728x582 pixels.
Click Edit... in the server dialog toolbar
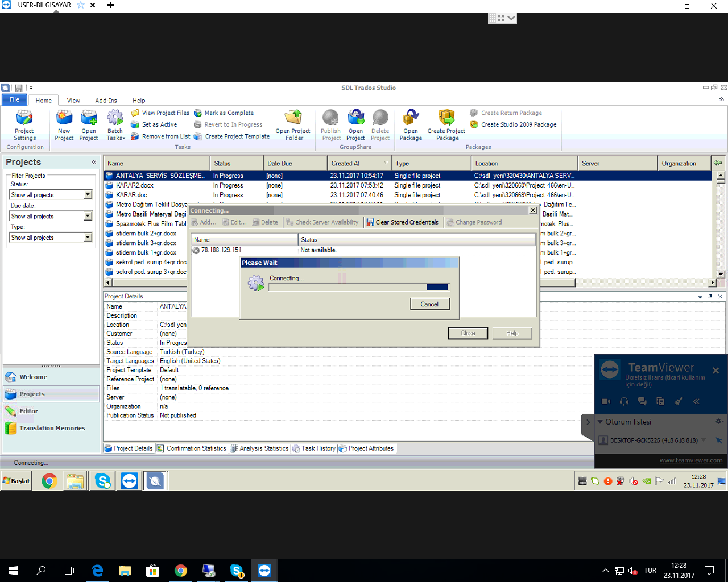point(234,222)
